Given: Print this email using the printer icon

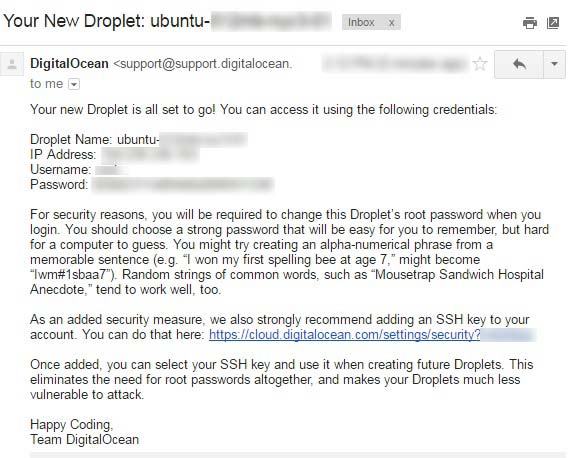Looking at the screenshot, I should tap(529, 23).
